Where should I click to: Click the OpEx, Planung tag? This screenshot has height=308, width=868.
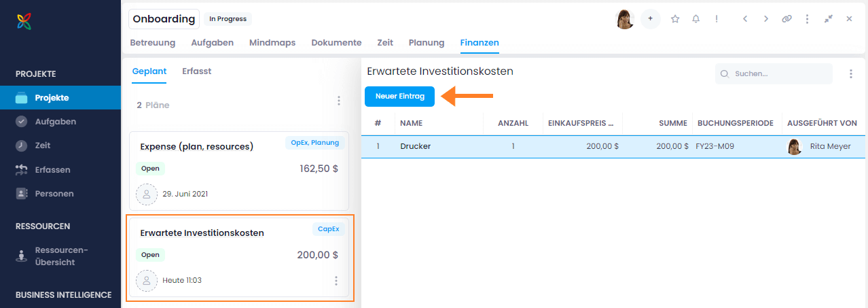click(315, 143)
